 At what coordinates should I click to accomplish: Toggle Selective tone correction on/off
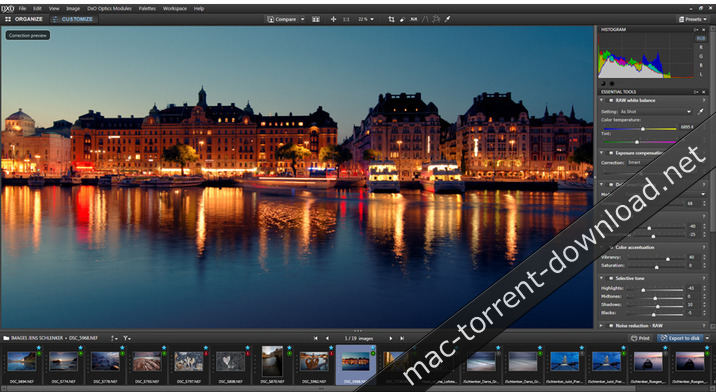coord(610,278)
